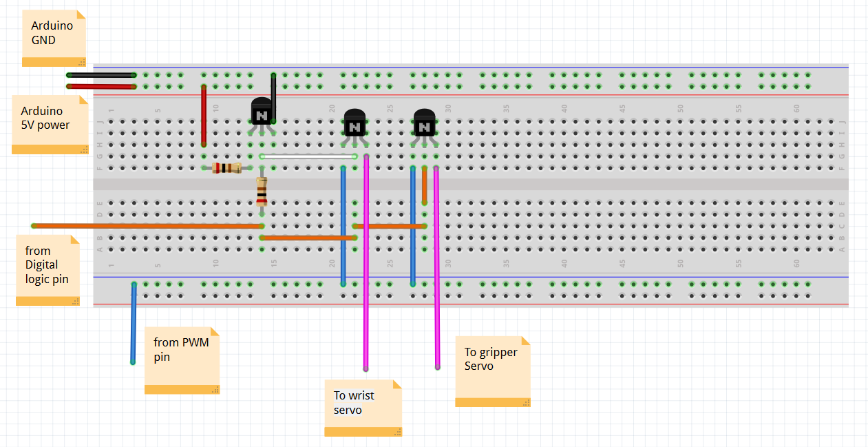Select the rightmost NPN transistor
This screenshot has height=447, width=868.
click(x=425, y=124)
